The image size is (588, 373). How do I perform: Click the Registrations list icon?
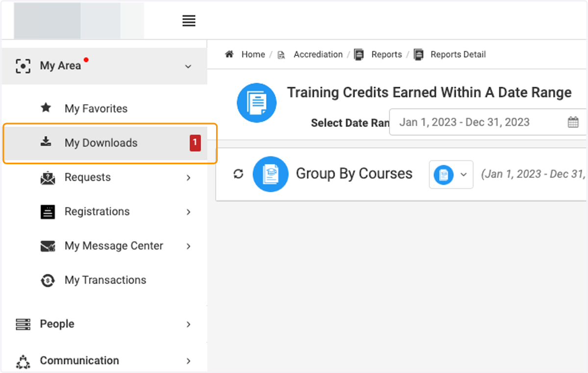[x=48, y=212]
